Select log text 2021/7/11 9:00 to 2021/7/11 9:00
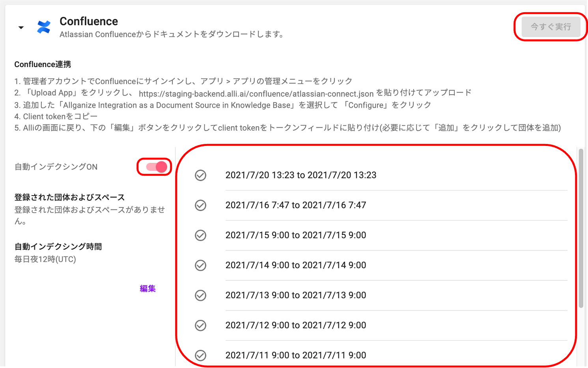 (x=296, y=355)
